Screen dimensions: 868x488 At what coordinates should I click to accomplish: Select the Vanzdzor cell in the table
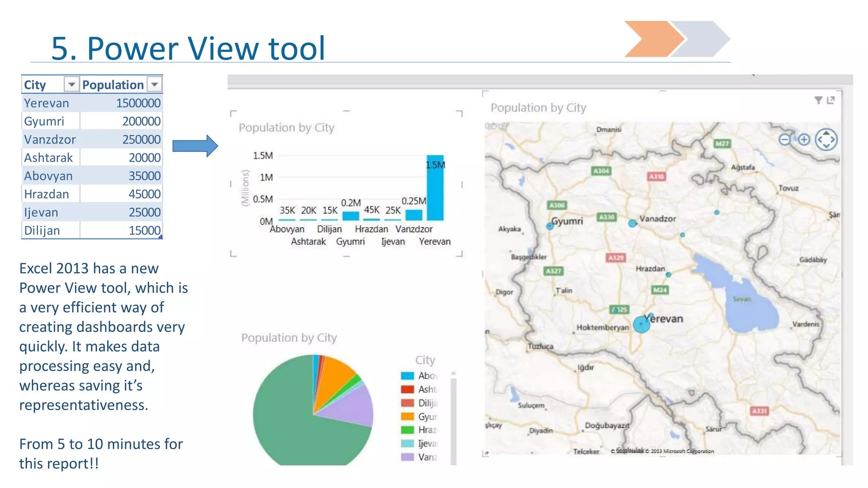[50, 139]
